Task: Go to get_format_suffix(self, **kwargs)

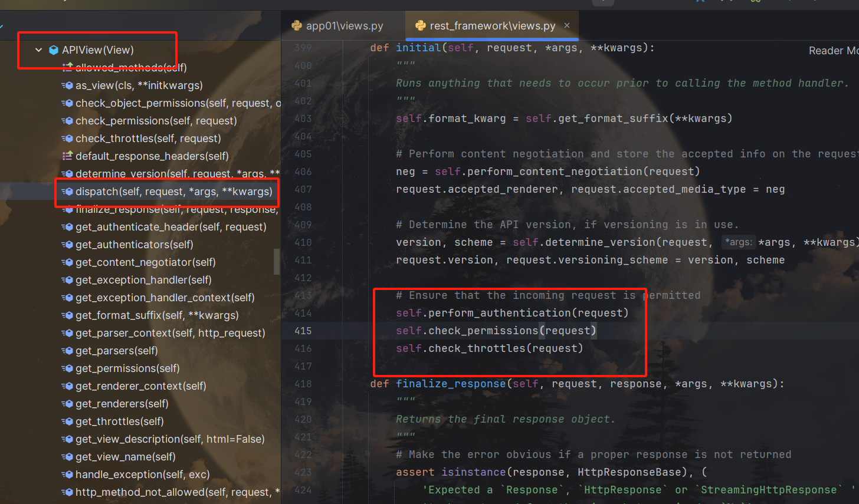Action: (x=157, y=315)
